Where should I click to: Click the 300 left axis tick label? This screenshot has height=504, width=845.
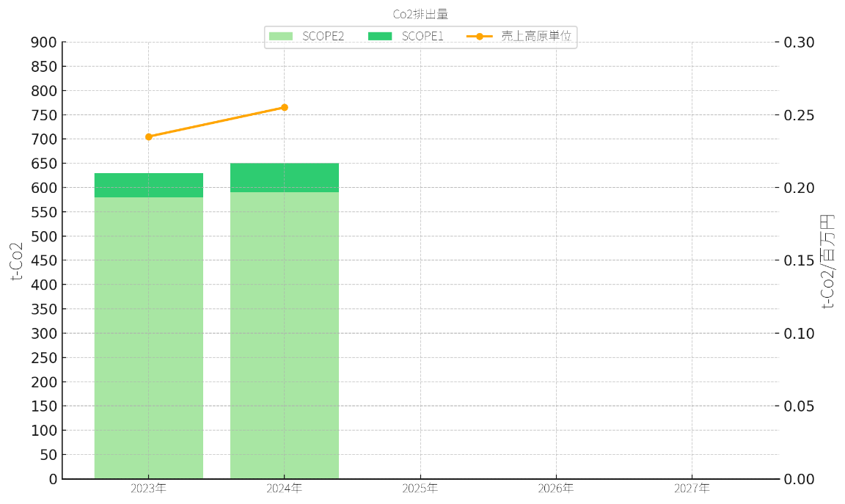[x=44, y=334]
